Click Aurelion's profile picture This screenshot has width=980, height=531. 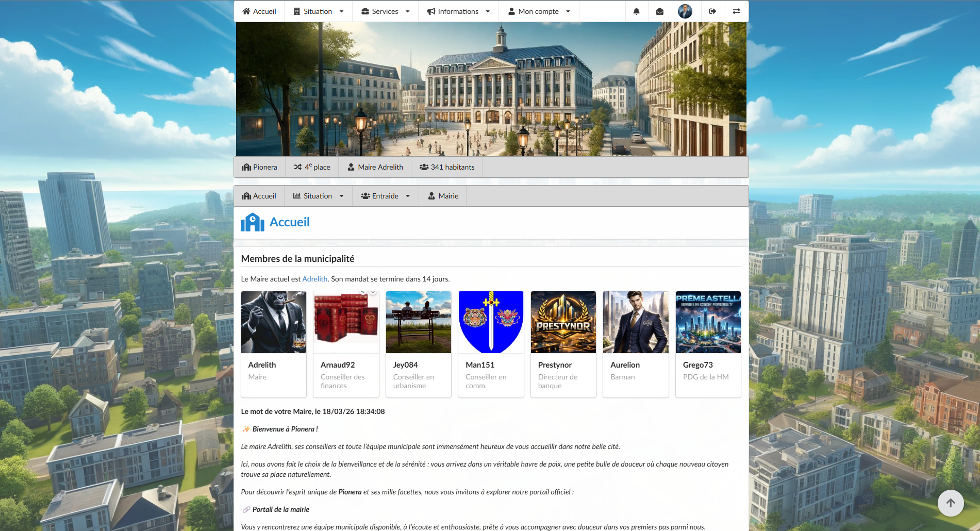pos(636,322)
